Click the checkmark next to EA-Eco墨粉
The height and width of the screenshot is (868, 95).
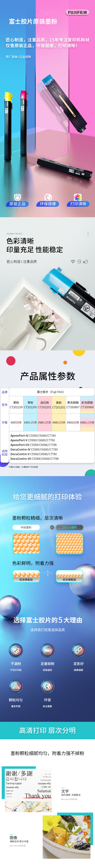pyautogui.click(x=52, y=527)
